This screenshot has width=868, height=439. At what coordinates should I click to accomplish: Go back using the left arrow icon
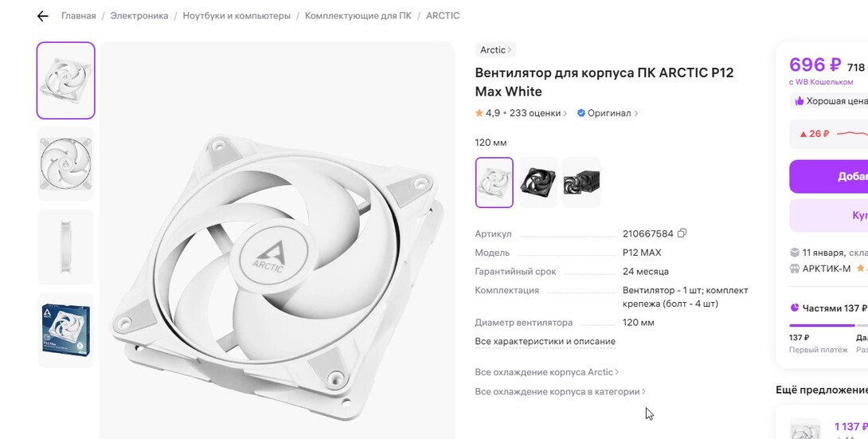pos(43,16)
